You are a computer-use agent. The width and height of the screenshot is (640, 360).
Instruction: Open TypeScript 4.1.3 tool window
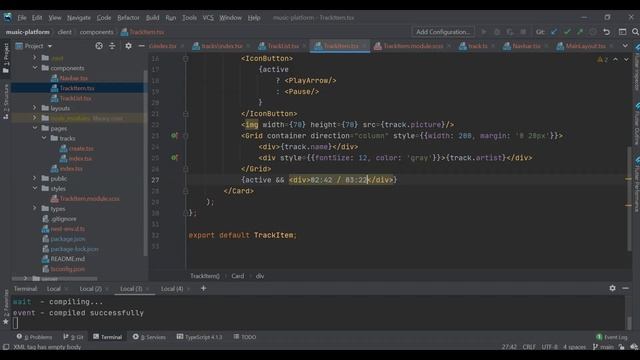(199, 337)
